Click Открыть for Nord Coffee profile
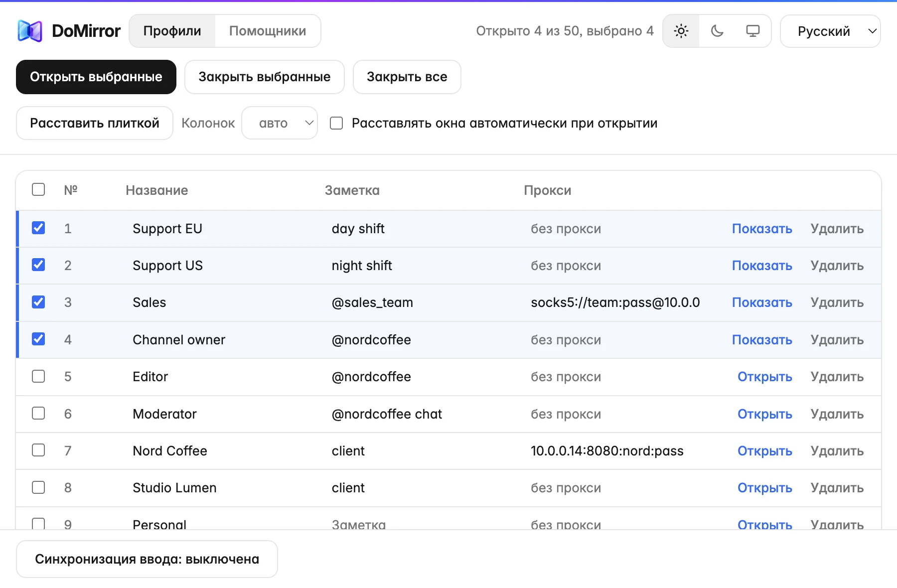 765,451
